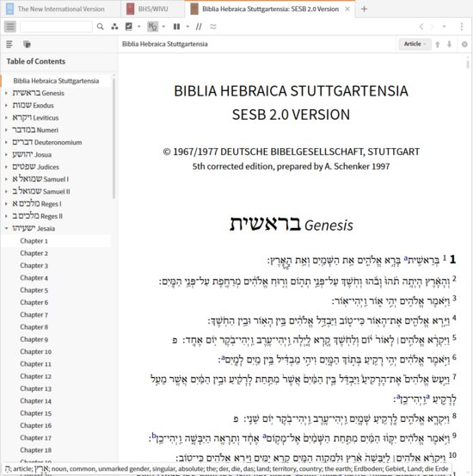The image size is (473, 476).
Task: Open the Article navigation dropdown
Action: 415,44
